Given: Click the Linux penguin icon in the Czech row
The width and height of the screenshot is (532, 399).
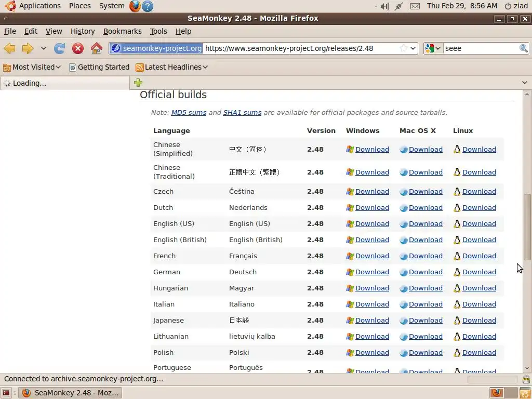Looking at the screenshot, I should [x=457, y=192].
